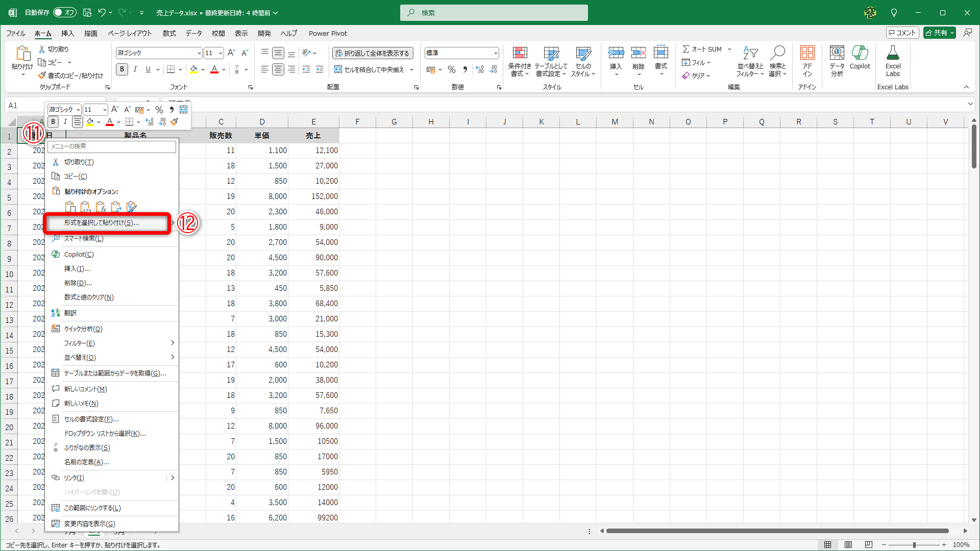980x551 pixels.
Task: Toggle the AutoSave switch
Action: 65,12
